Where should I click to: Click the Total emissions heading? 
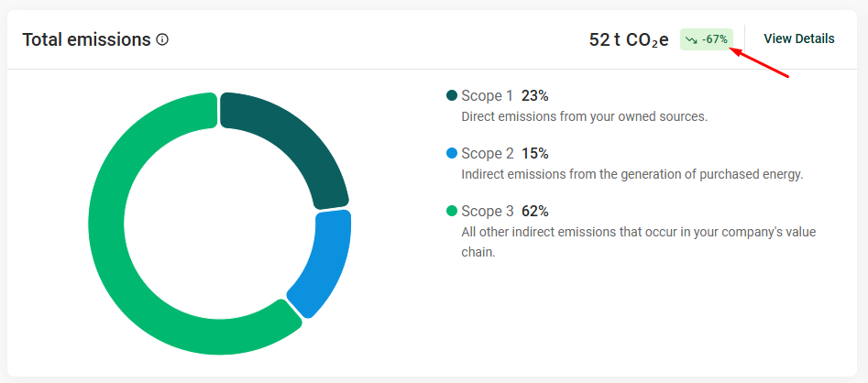(x=86, y=39)
